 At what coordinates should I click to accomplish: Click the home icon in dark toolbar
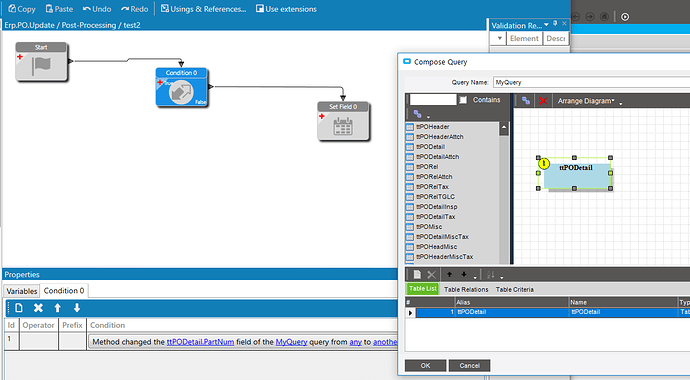click(605, 17)
